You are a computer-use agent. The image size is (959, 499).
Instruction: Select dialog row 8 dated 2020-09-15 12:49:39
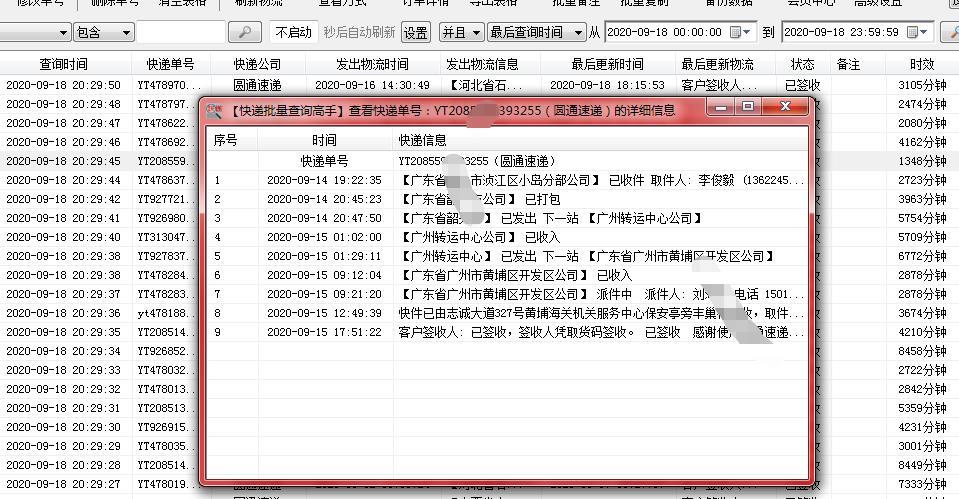(507, 313)
